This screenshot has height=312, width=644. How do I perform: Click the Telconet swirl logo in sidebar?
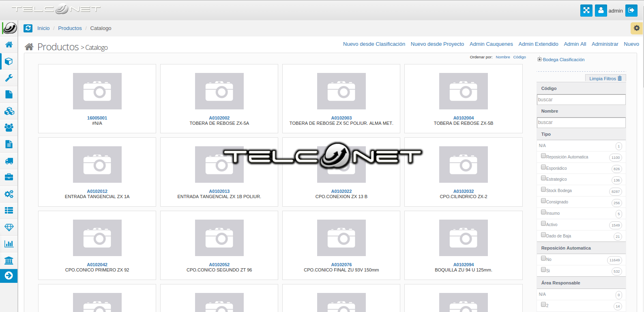[x=9, y=28]
